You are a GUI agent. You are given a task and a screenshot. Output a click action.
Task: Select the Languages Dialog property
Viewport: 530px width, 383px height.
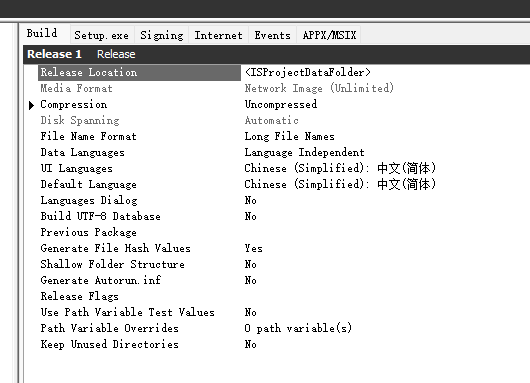coord(89,200)
